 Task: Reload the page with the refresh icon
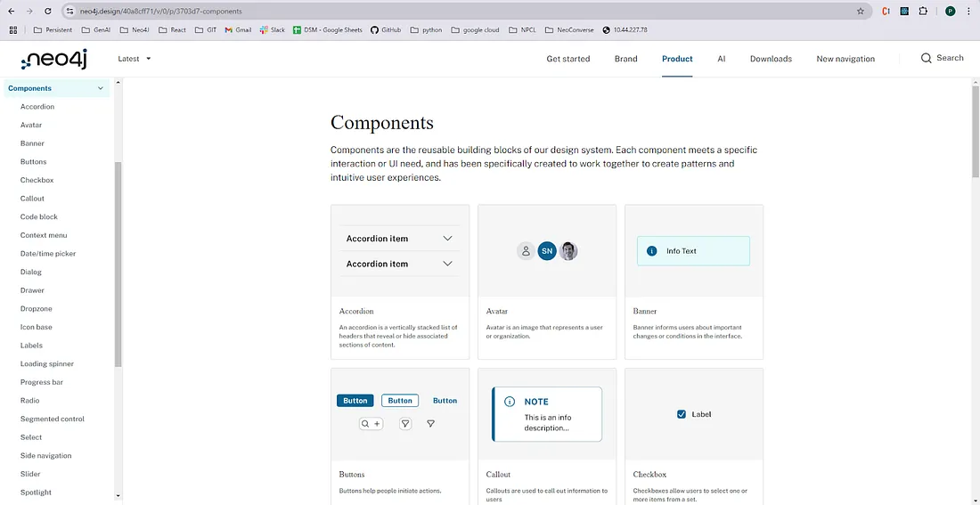point(48,12)
